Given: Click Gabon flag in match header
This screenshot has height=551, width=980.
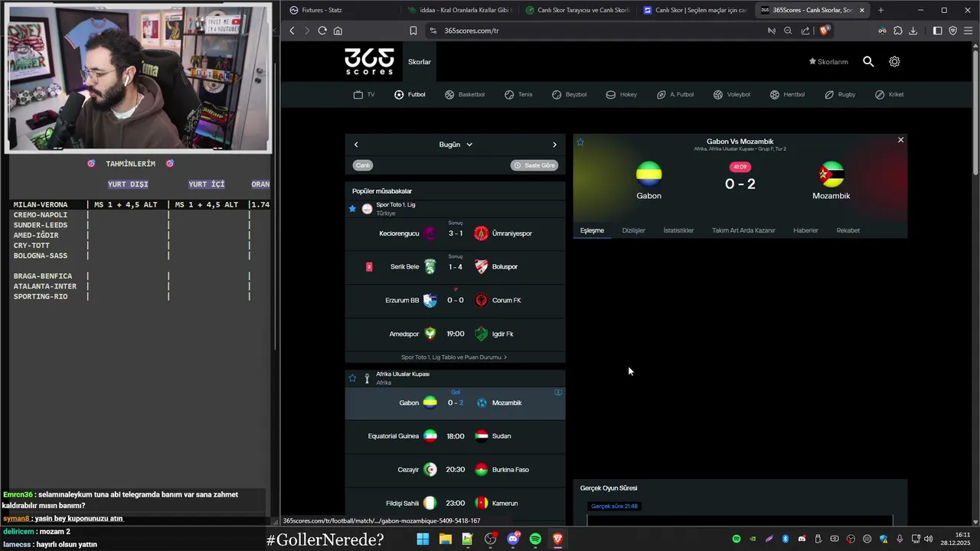Looking at the screenshot, I should 648,174.
